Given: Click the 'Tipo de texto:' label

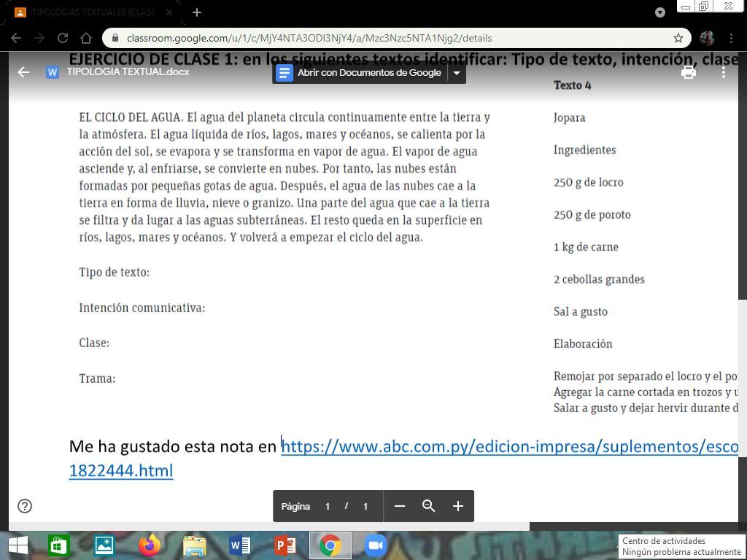Looking at the screenshot, I should [115, 273].
